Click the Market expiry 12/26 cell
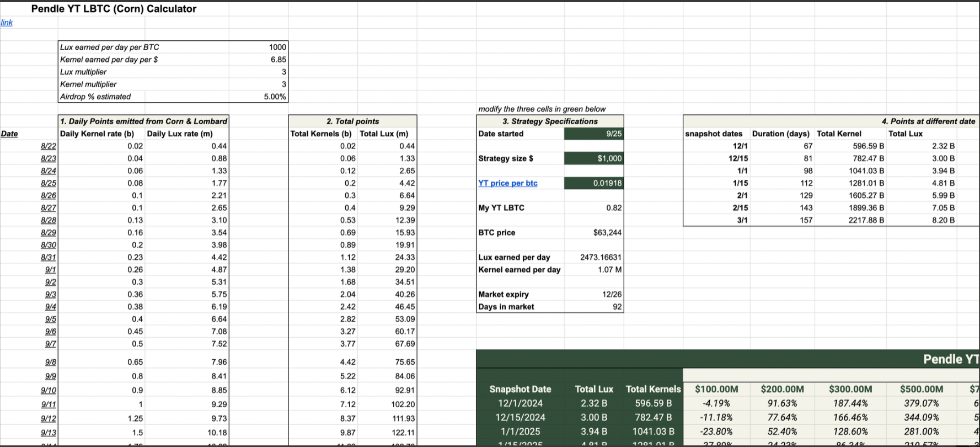The width and height of the screenshot is (980, 447). 594,295
